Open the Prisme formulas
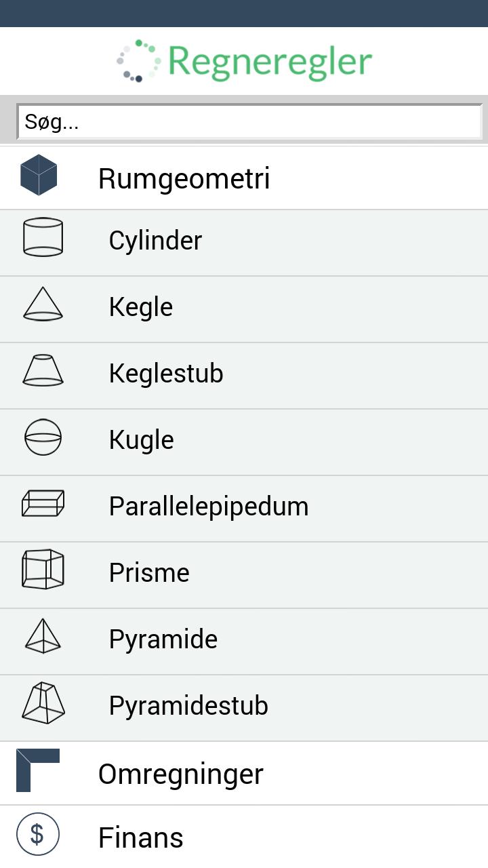 pyautogui.click(x=149, y=573)
